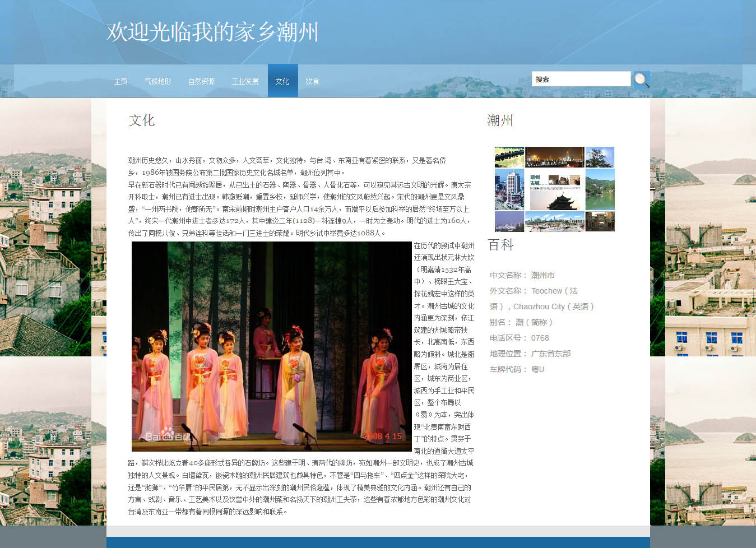Open the 潮州古城 pagoda center thumbnail

point(554,189)
